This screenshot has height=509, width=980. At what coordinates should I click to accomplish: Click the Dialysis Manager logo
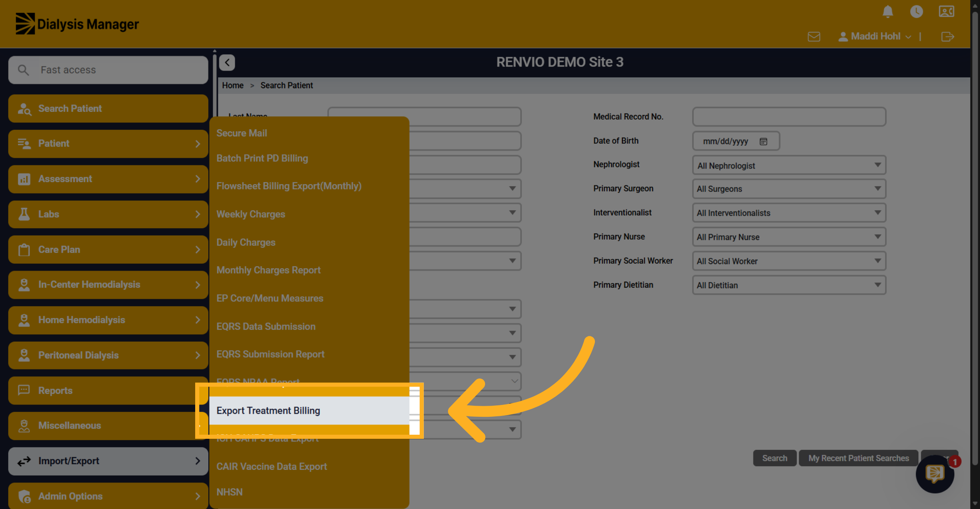pyautogui.click(x=77, y=24)
